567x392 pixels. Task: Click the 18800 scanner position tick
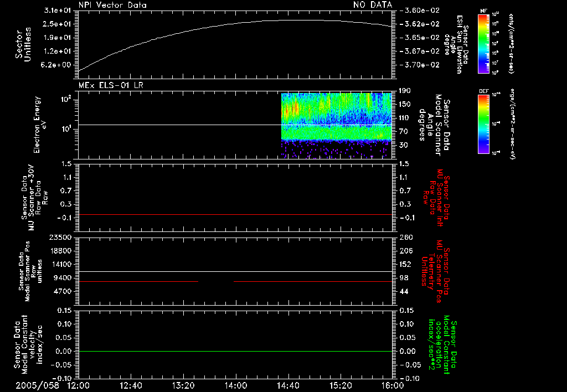[60, 251]
